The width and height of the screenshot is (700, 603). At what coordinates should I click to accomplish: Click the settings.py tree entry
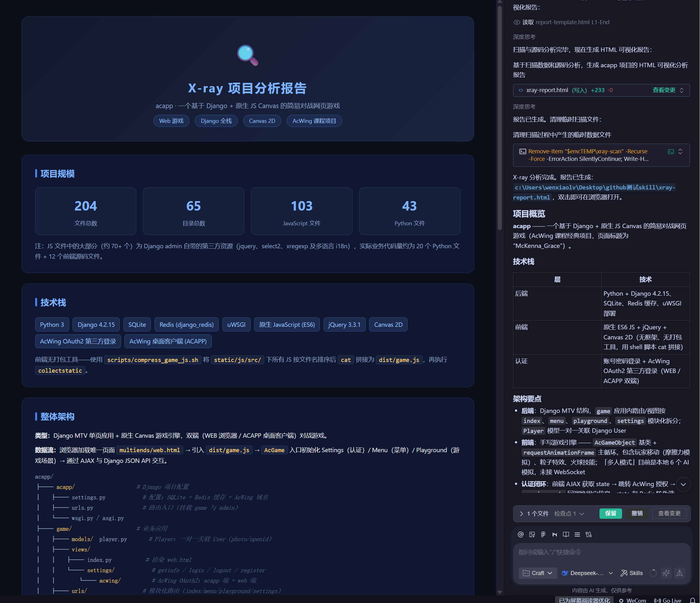tap(89, 497)
